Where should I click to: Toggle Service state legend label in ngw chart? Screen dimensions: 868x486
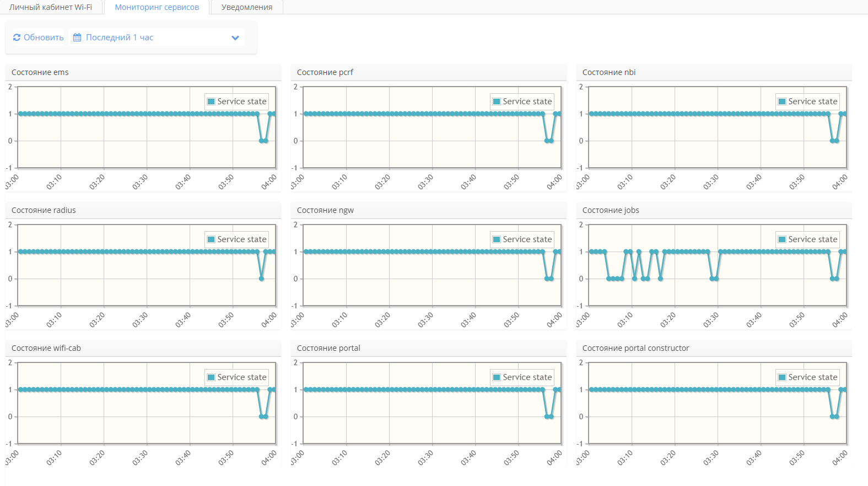click(527, 239)
